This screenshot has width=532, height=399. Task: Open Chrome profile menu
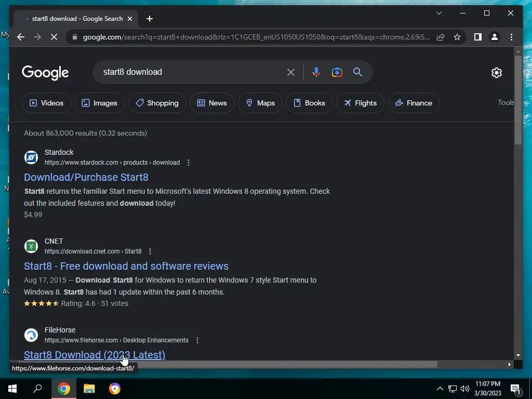tap(495, 37)
